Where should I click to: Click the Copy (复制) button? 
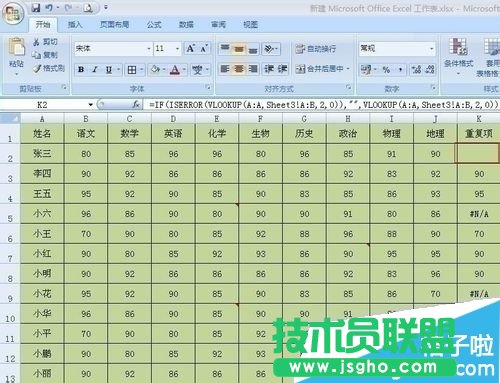(45, 55)
